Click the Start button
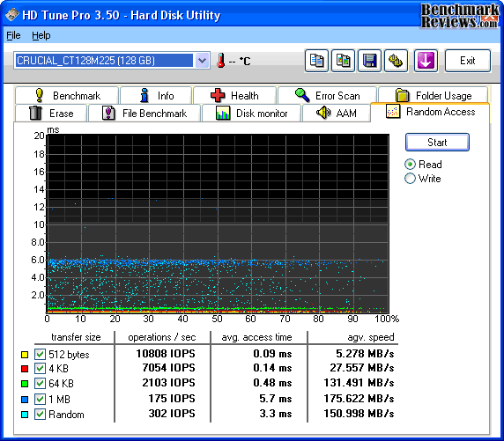The image size is (504, 441). coord(437,143)
